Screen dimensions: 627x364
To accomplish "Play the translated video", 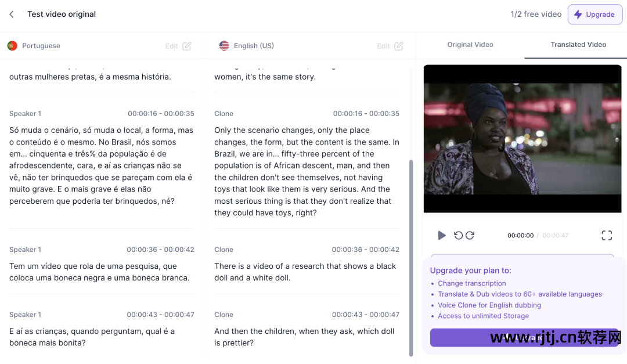I will point(441,235).
